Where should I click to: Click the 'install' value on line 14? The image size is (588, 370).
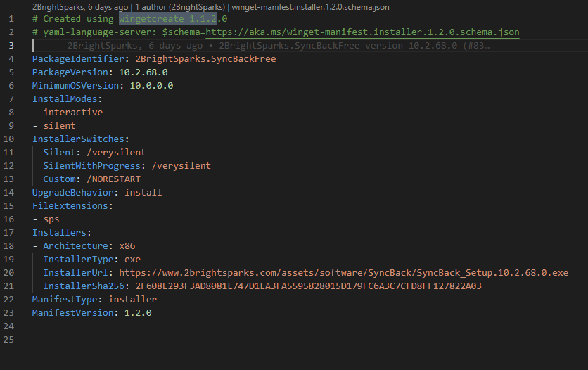[143, 193]
